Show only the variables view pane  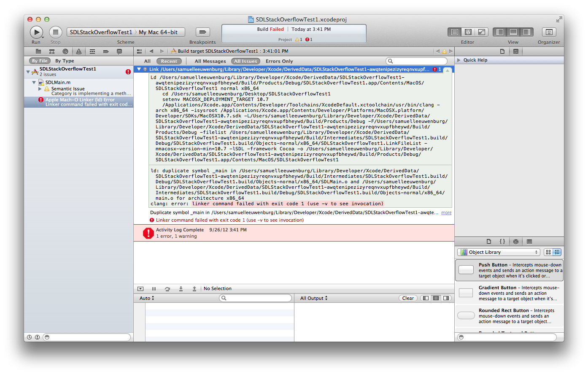pos(426,298)
